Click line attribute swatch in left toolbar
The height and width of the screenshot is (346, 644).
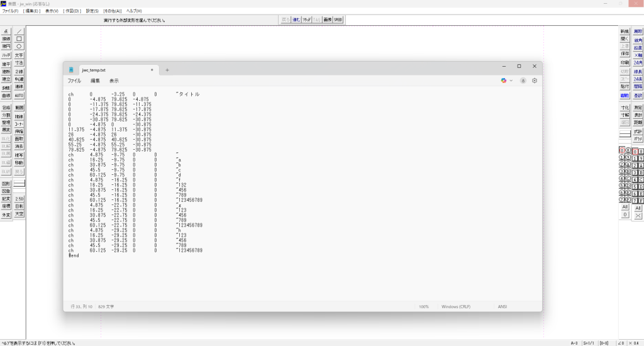[x=19, y=183]
